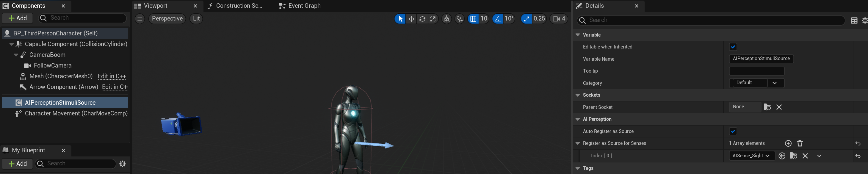Open the viewport options hamburger menu
This screenshot has width=868, height=174.
pos(140,19)
